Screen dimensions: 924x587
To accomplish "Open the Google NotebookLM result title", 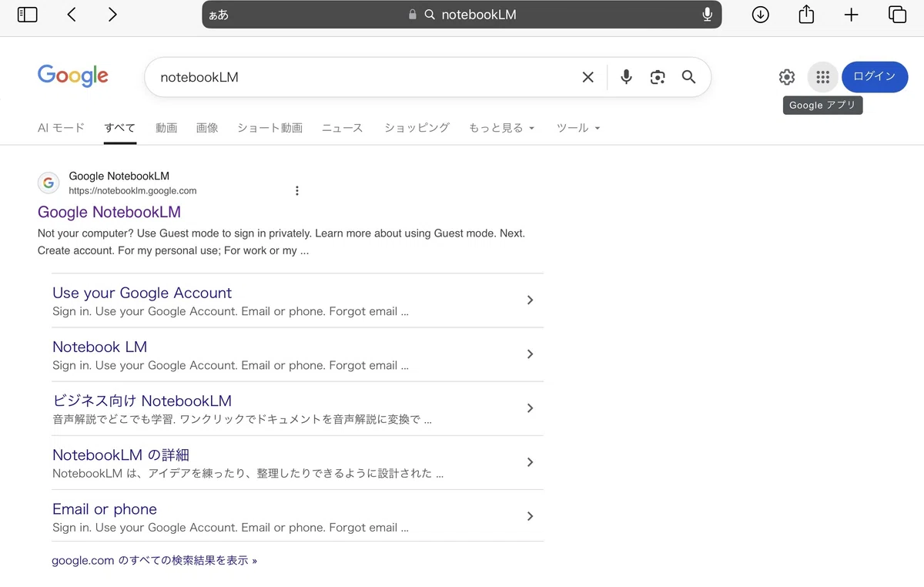I will pyautogui.click(x=109, y=212).
